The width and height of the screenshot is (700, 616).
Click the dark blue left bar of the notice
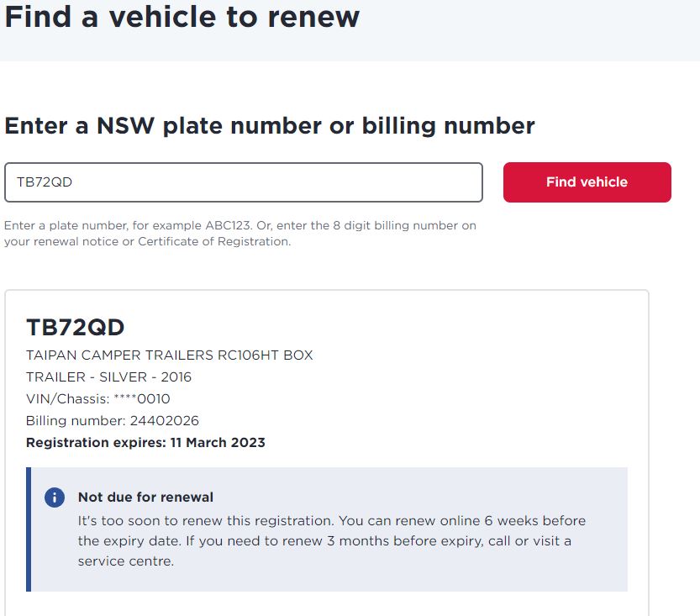pyautogui.click(x=29, y=529)
